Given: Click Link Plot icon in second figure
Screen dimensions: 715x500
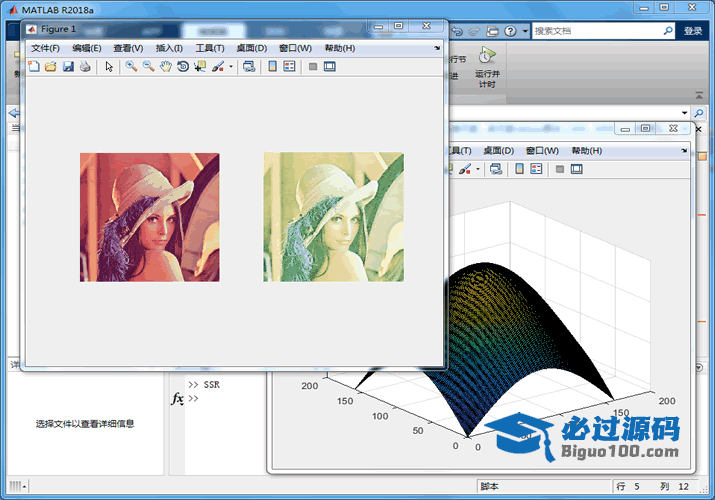Looking at the screenshot, I should [496, 169].
